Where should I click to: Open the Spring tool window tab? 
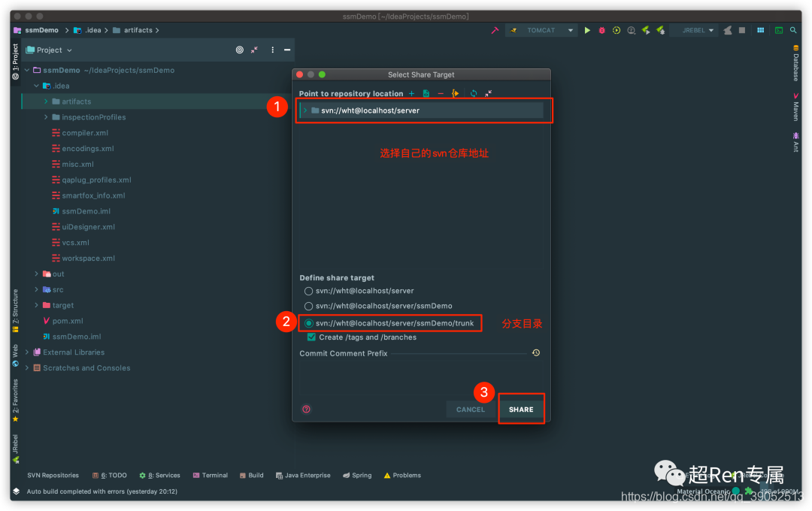click(x=357, y=476)
